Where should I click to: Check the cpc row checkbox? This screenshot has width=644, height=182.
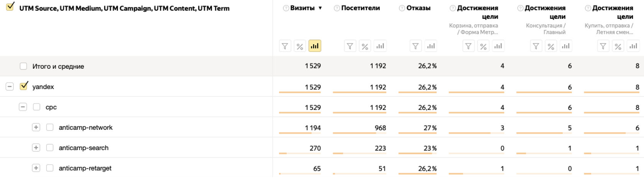point(37,107)
